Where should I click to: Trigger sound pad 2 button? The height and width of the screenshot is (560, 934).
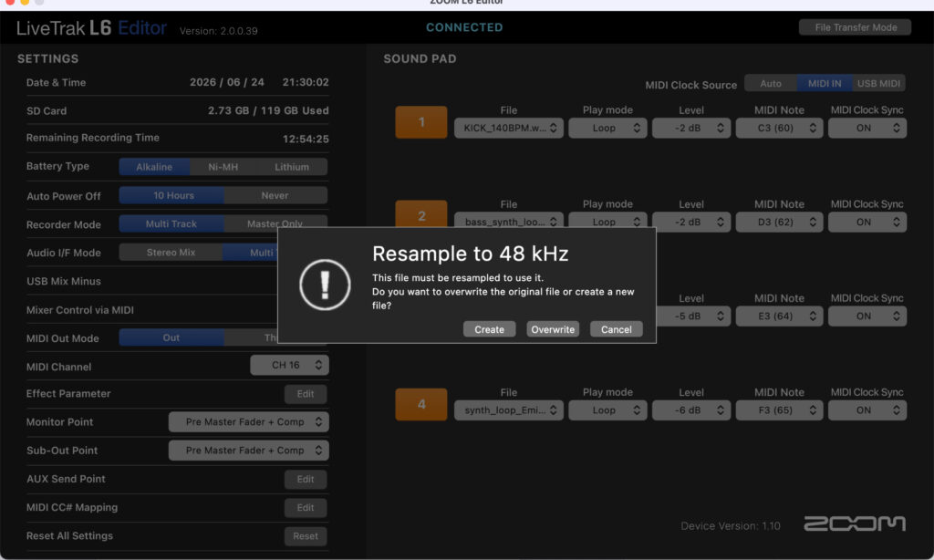[x=421, y=213]
